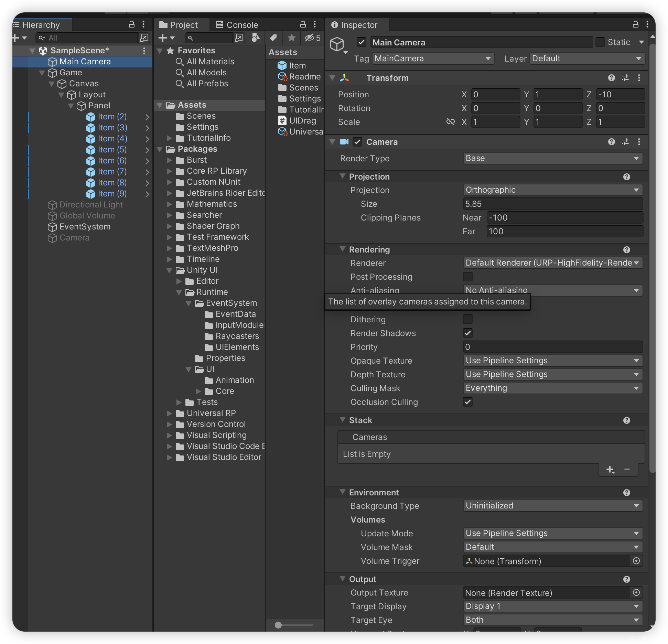Click the orthographic Size input field

pyautogui.click(x=552, y=204)
